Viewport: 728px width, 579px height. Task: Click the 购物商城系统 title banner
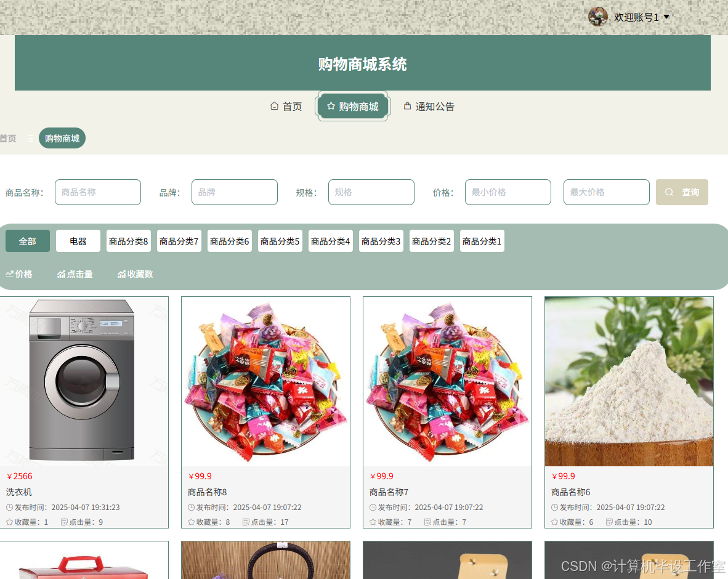click(363, 63)
